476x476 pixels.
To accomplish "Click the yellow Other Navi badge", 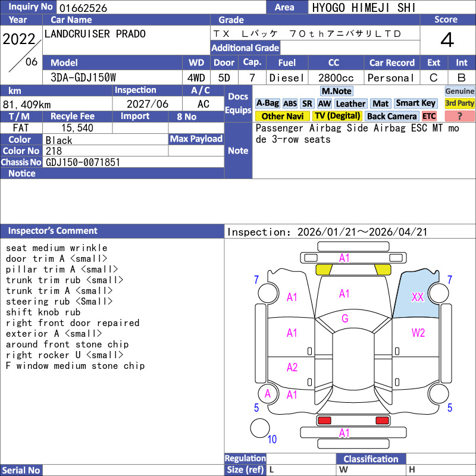I will tap(282, 117).
